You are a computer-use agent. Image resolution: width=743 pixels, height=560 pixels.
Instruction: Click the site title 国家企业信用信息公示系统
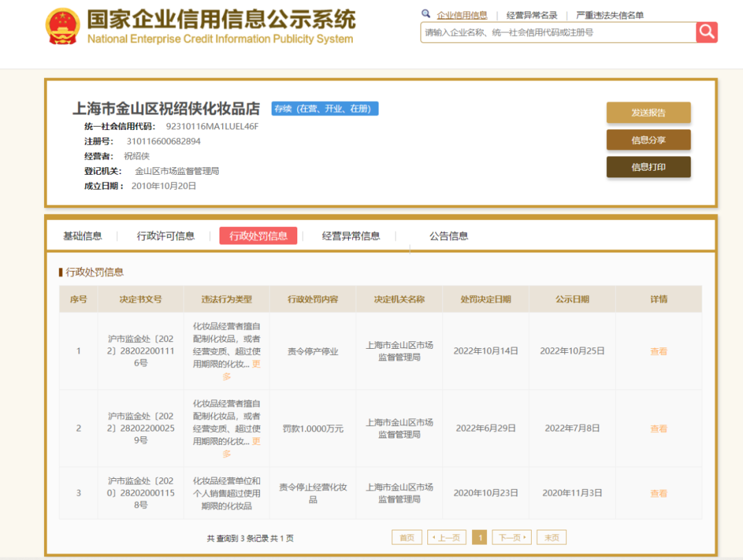(x=222, y=19)
